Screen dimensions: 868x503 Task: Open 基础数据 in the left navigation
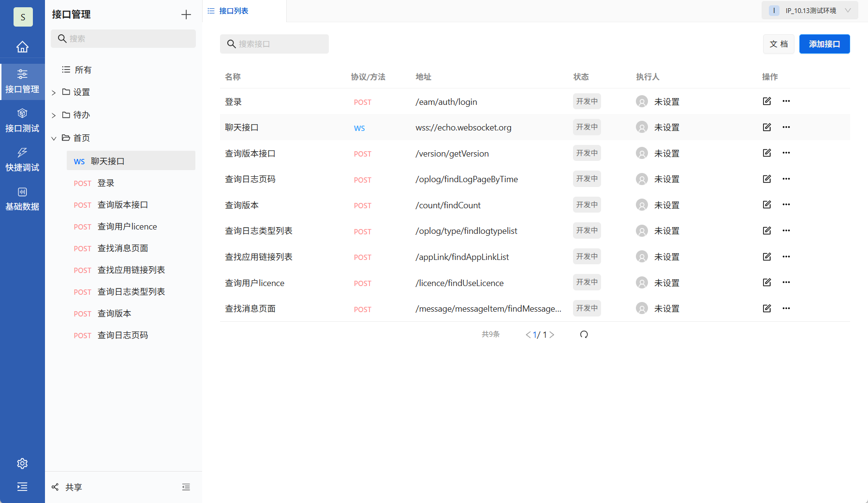(22, 199)
